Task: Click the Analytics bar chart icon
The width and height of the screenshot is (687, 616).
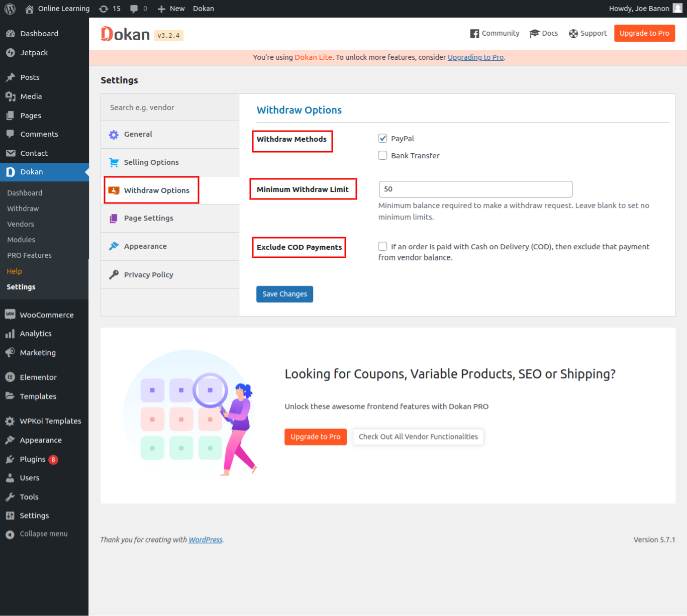Action: tap(10, 334)
